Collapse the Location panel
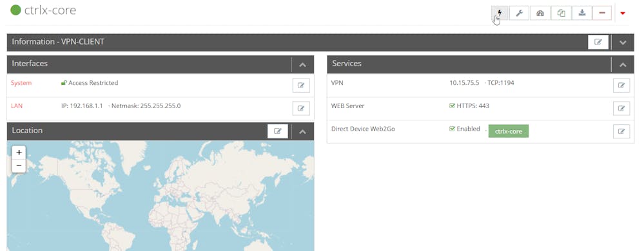The width and height of the screenshot is (644, 251). click(303, 132)
